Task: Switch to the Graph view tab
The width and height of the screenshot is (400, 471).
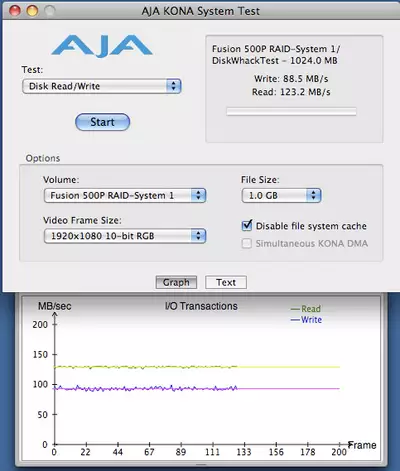Action: tap(176, 282)
